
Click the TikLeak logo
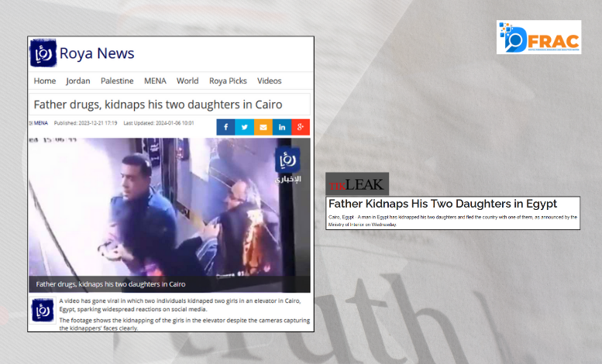tap(357, 184)
